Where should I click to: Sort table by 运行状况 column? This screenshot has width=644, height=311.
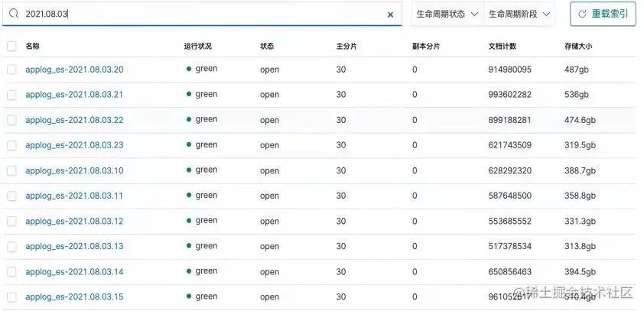coord(197,47)
